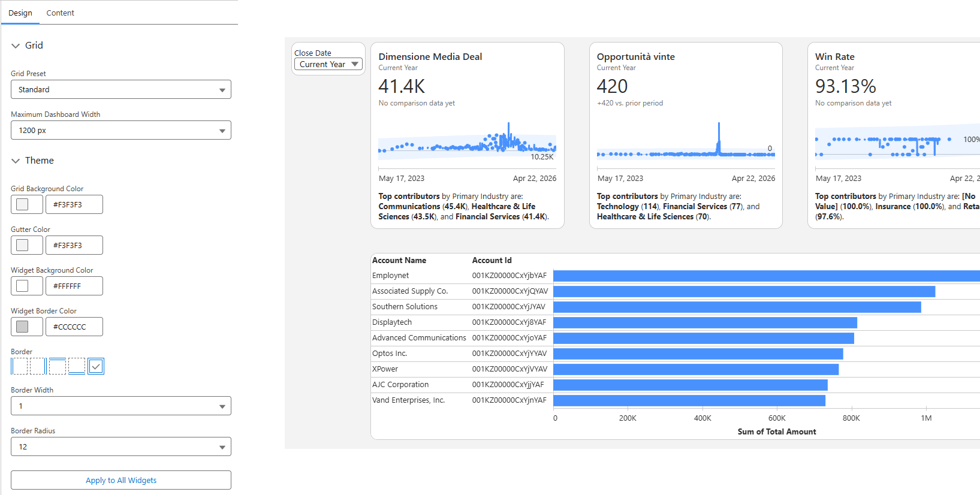This screenshot has width=980, height=495.
Task: Select the left border option
Action: [19, 366]
